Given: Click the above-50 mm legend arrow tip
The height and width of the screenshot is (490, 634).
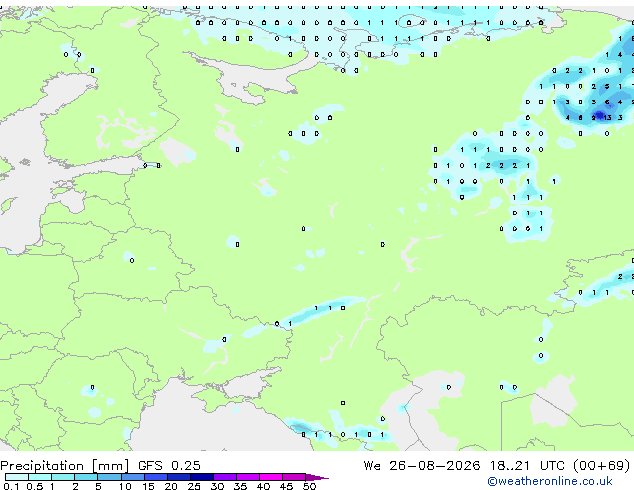Looking at the screenshot, I should click(317, 477).
